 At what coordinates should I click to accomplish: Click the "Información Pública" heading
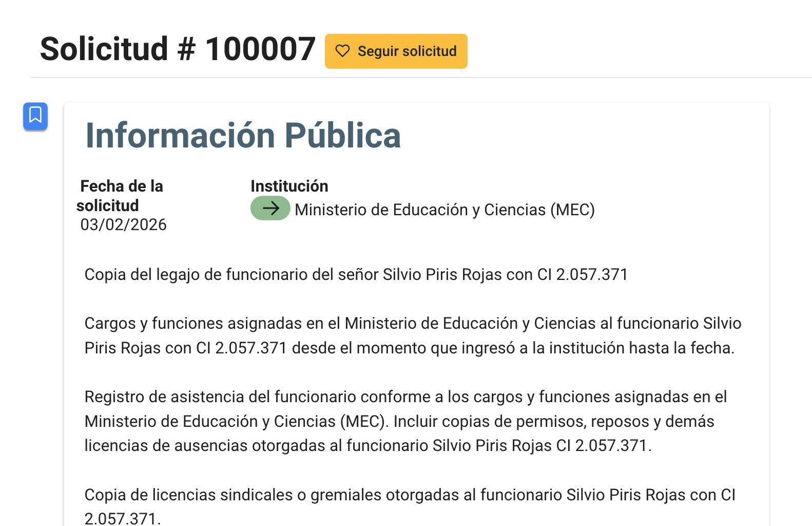[242, 136]
